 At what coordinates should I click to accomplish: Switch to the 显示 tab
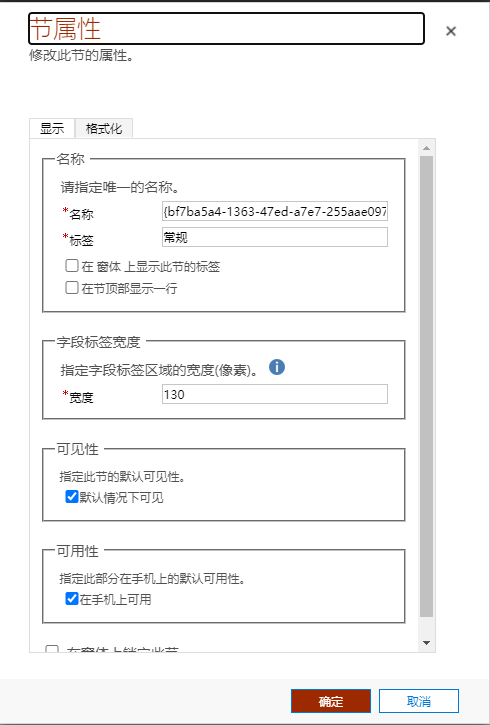click(52, 129)
